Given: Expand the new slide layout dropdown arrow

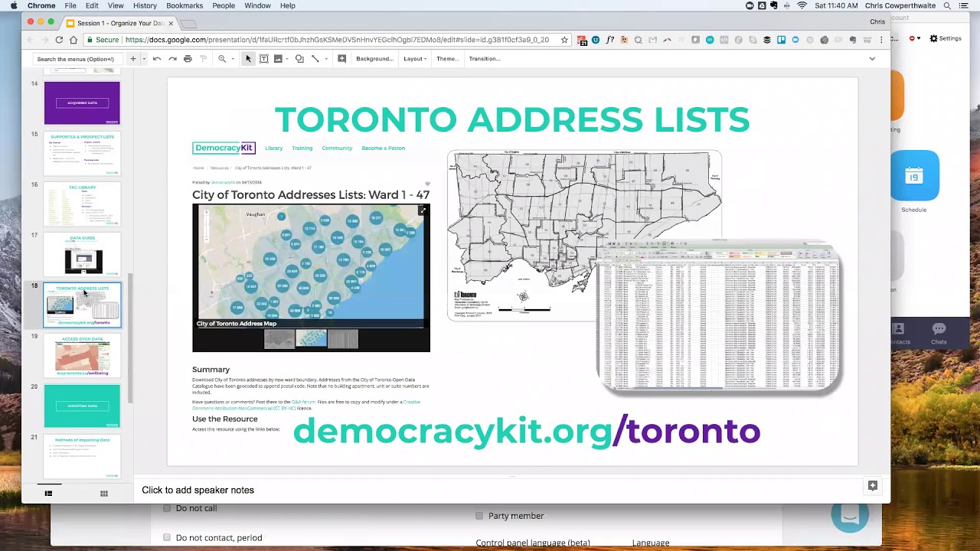Looking at the screenshot, I should coord(143,59).
